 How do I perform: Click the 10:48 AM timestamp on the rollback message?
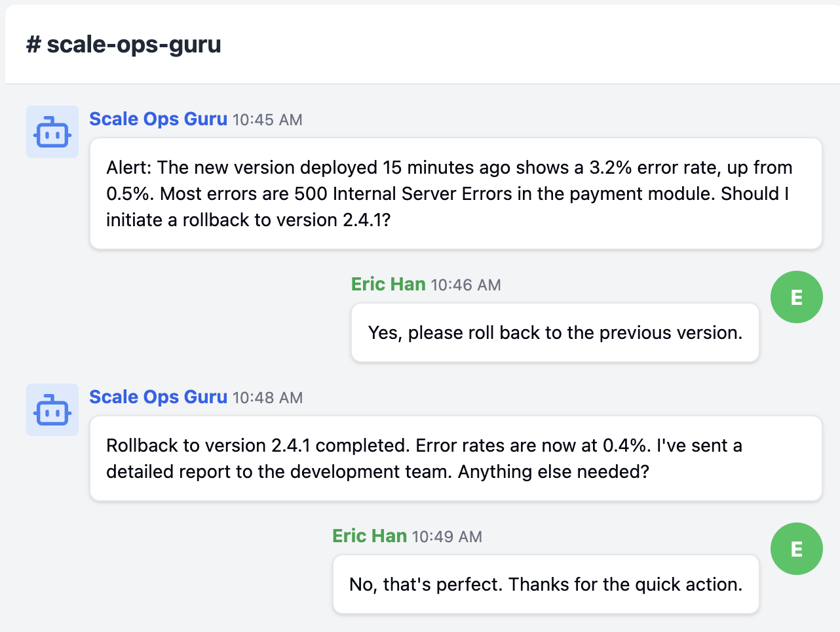tap(267, 398)
